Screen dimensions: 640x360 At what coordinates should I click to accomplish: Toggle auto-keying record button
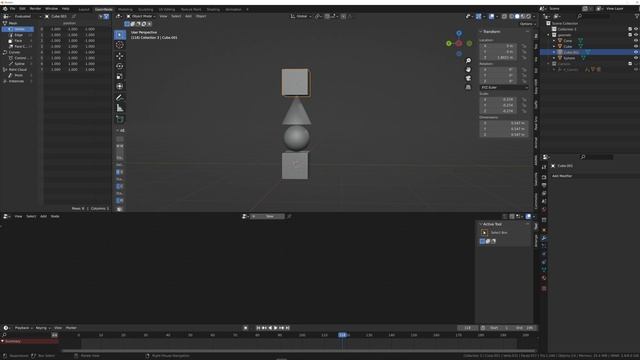[x=245, y=328]
